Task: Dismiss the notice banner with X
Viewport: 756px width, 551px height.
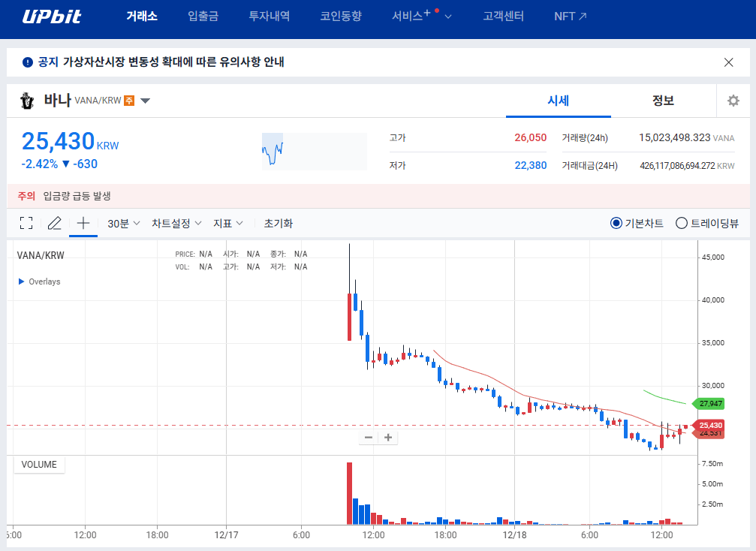Action: point(728,62)
